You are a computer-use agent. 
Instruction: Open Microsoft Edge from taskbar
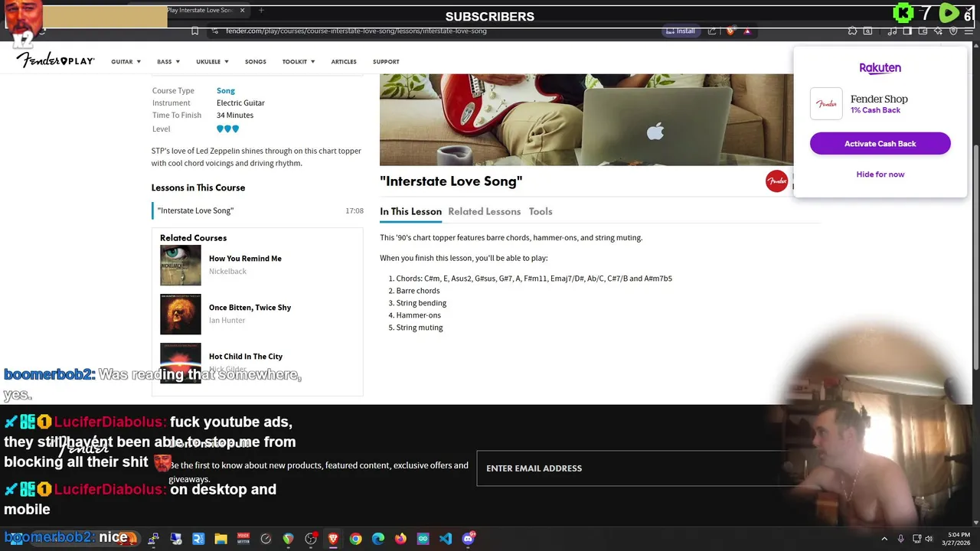(378, 539)
